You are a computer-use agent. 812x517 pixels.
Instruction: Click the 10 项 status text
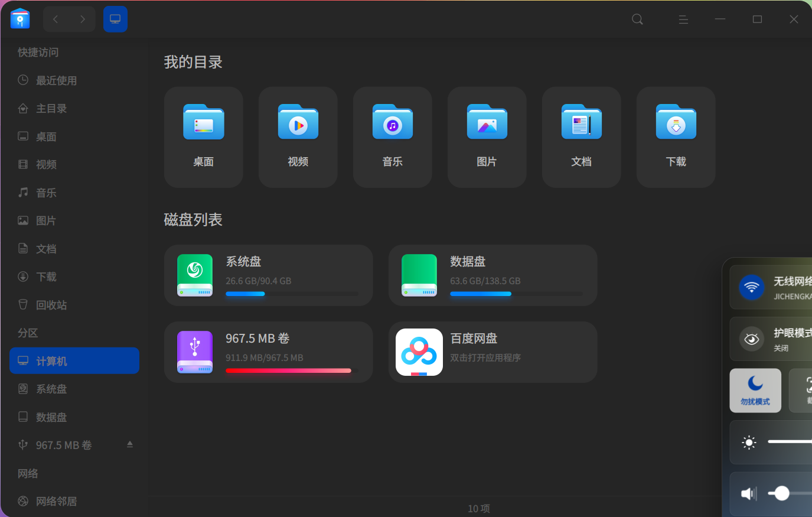click(479, 509)
